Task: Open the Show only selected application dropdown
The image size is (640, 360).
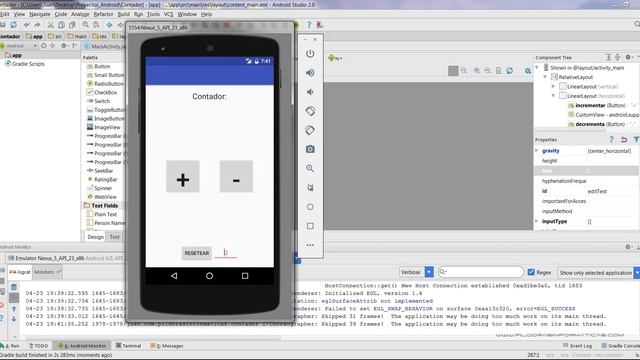Action: [x=598, y=272]
